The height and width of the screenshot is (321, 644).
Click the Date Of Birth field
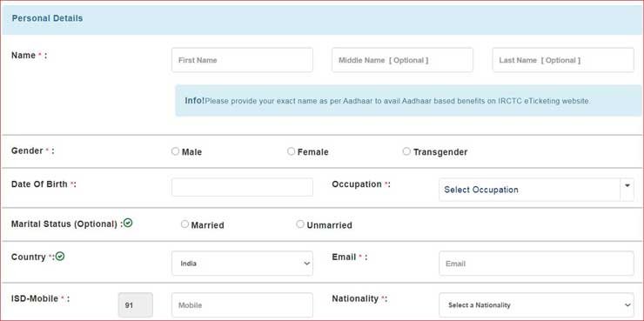242,187
